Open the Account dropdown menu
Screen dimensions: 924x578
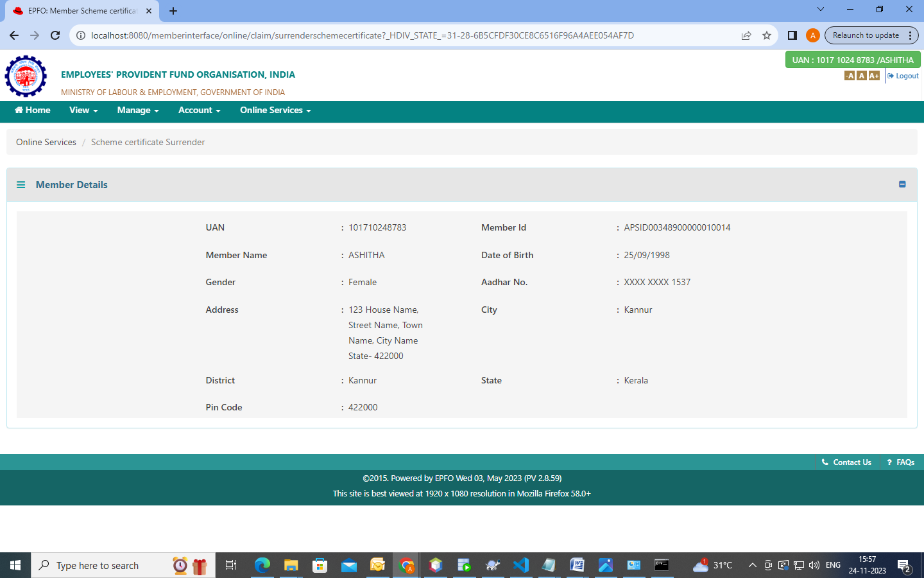coord(200,110)
